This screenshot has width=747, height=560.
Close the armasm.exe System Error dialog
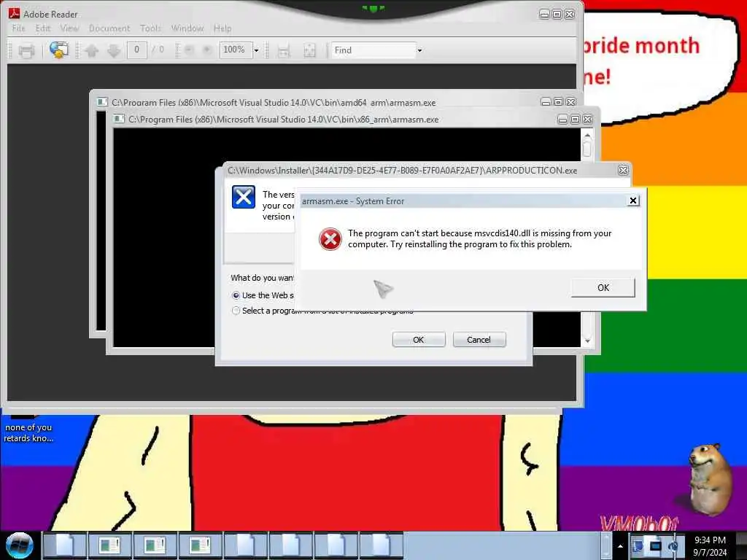click(x=633, y=201)
